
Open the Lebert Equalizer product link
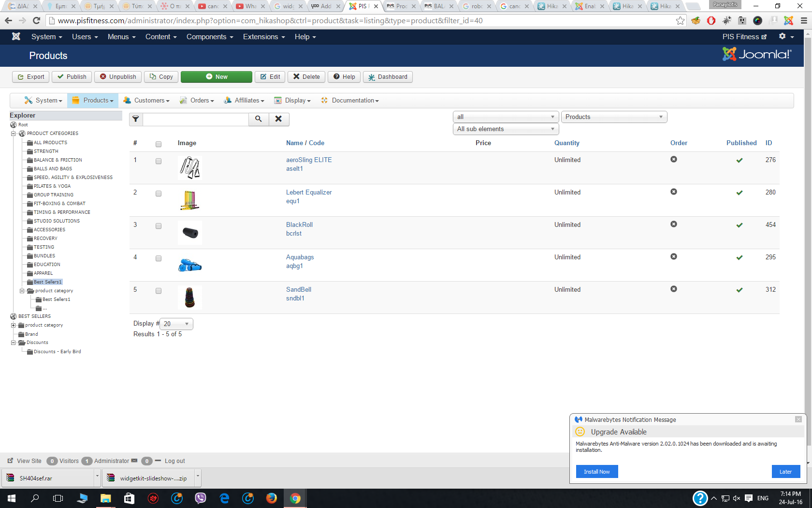(x=309, y=193)
